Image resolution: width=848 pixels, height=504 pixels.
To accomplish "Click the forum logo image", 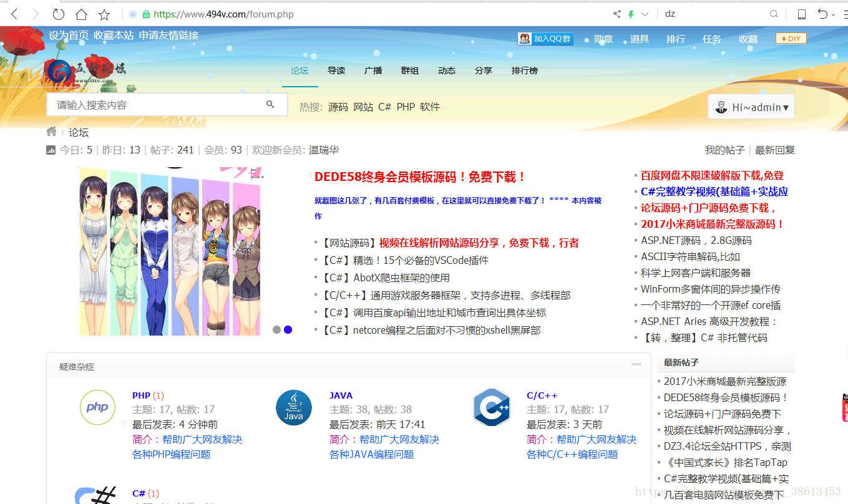I will coord(87,72).
